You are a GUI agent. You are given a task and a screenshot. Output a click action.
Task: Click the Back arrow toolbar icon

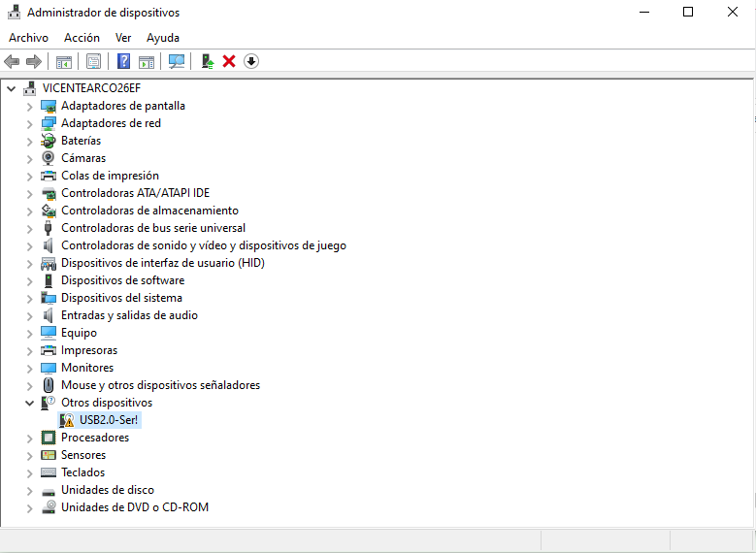pyautogui.click(x=12, y=61)
